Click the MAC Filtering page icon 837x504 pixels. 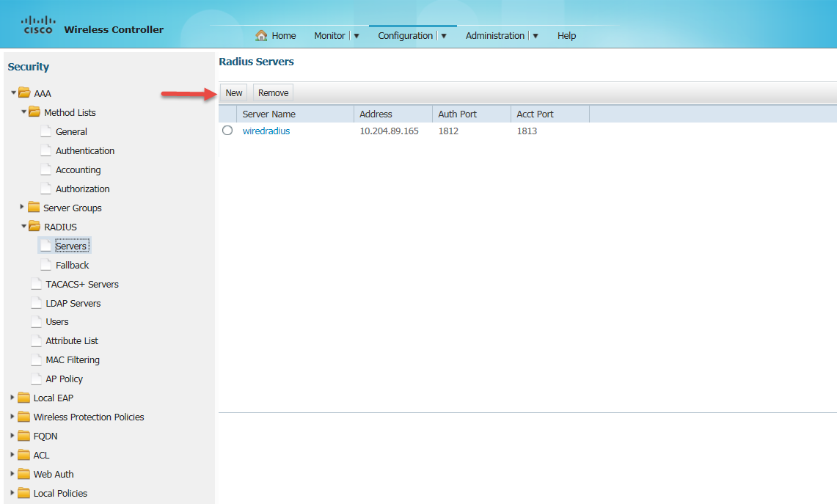[x=36, y=360]
